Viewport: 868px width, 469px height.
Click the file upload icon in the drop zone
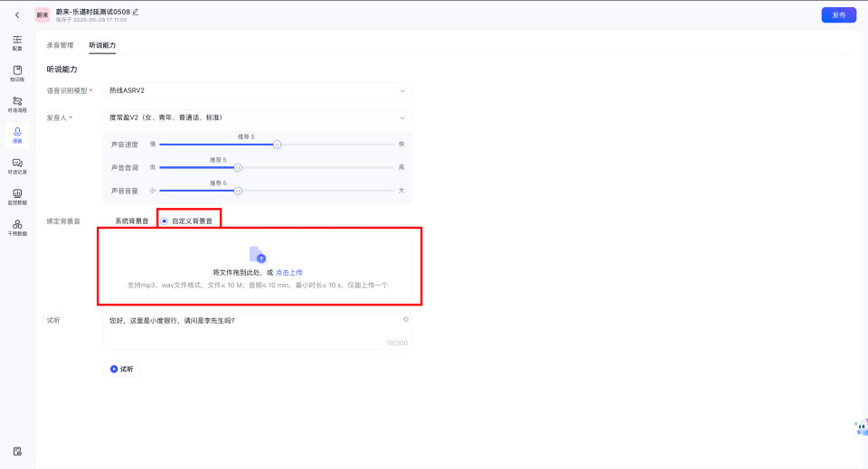(258, 255)
